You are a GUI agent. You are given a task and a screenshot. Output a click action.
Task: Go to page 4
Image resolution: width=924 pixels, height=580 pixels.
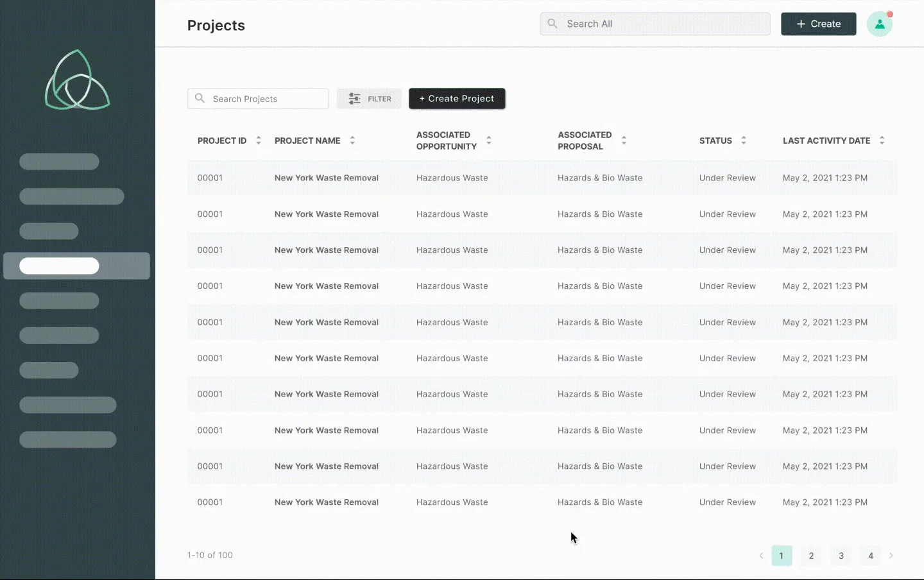click(871, 556)
